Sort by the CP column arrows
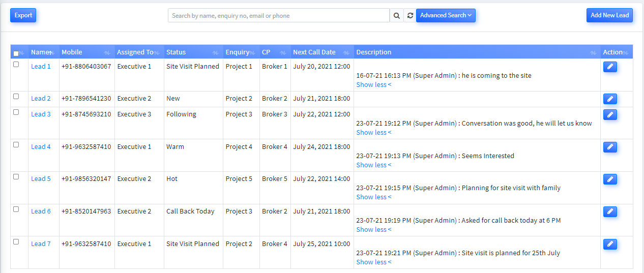The width and height of the screenshot is (644, 273). 282,52
